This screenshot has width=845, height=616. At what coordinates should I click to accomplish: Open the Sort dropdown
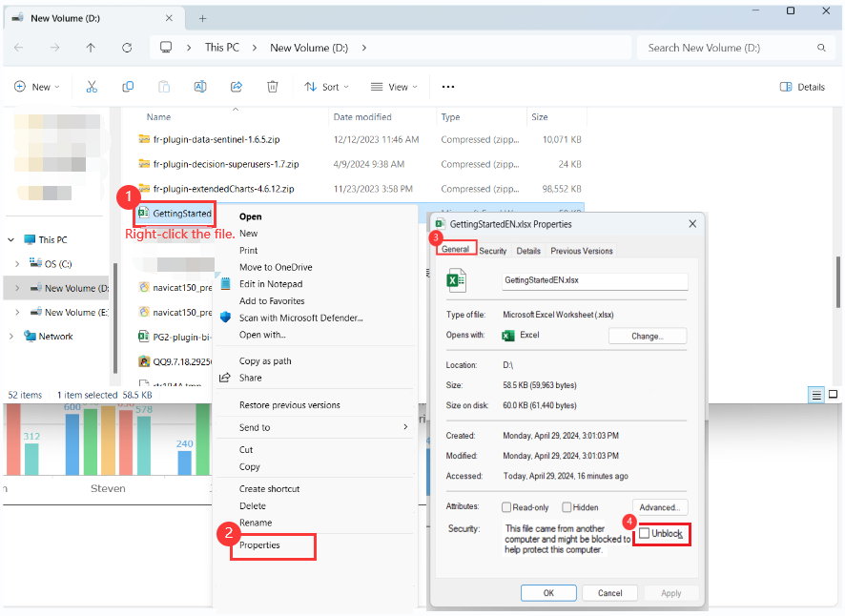[326, 86]
